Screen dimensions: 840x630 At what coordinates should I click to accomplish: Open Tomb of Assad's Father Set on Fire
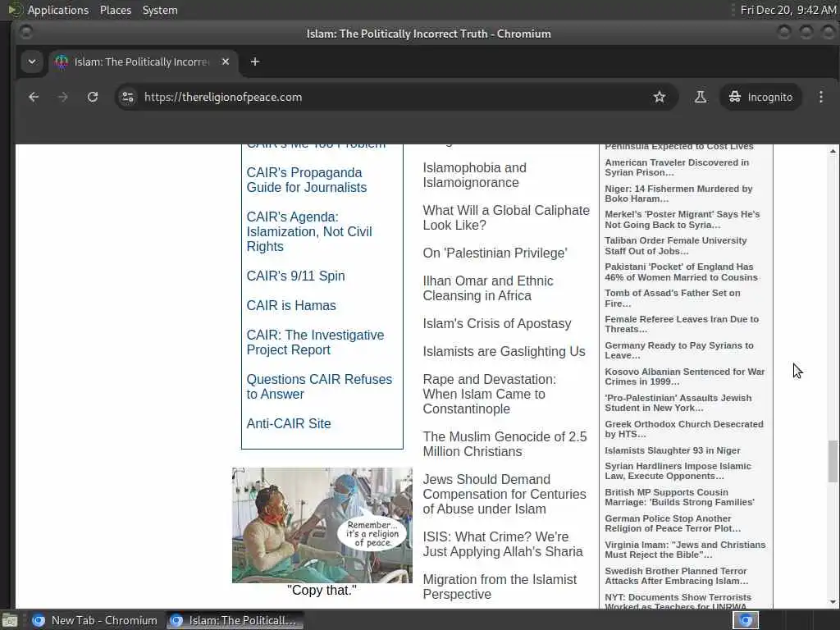(x=673, y=299)
